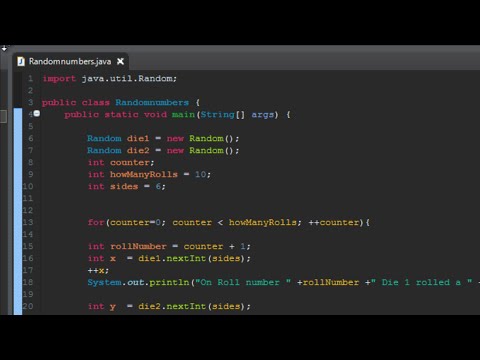Viewport: 480px width, 360px height.
Task: Click 'java.util.Random;' in the import statement
Action: tap(129, 79)
